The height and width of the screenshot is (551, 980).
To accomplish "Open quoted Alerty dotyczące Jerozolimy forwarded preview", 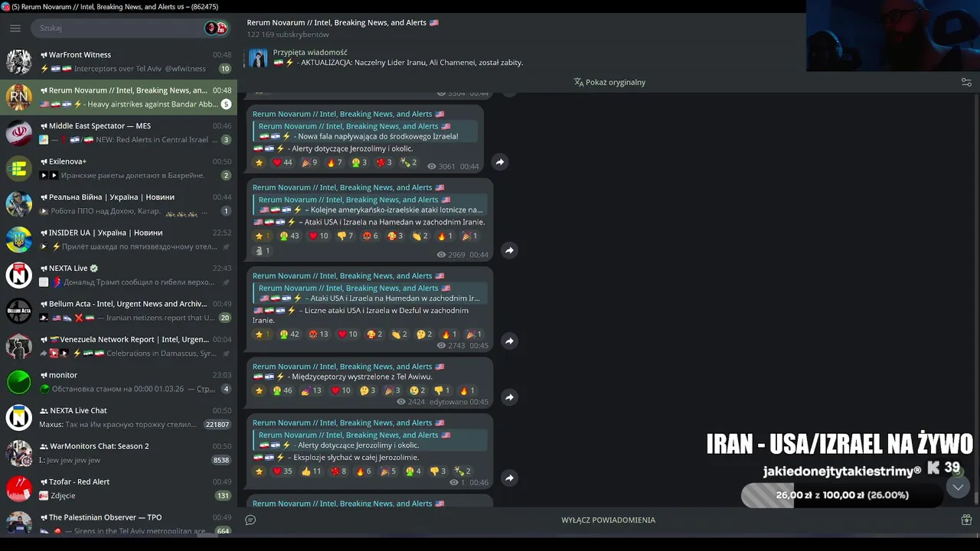I will (371, 440).
